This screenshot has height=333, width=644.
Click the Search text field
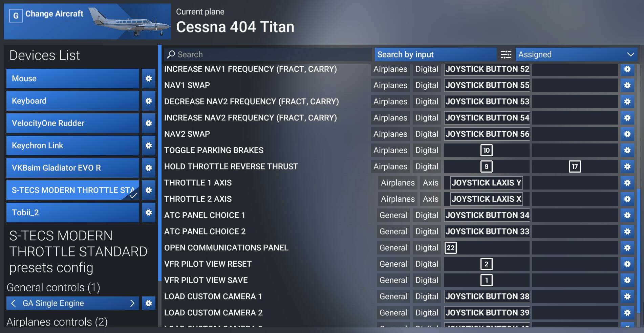267,54
